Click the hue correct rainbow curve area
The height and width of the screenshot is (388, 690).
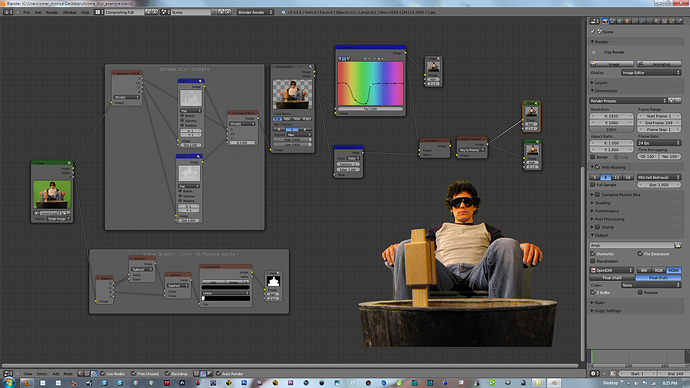(x=371, y=84)
